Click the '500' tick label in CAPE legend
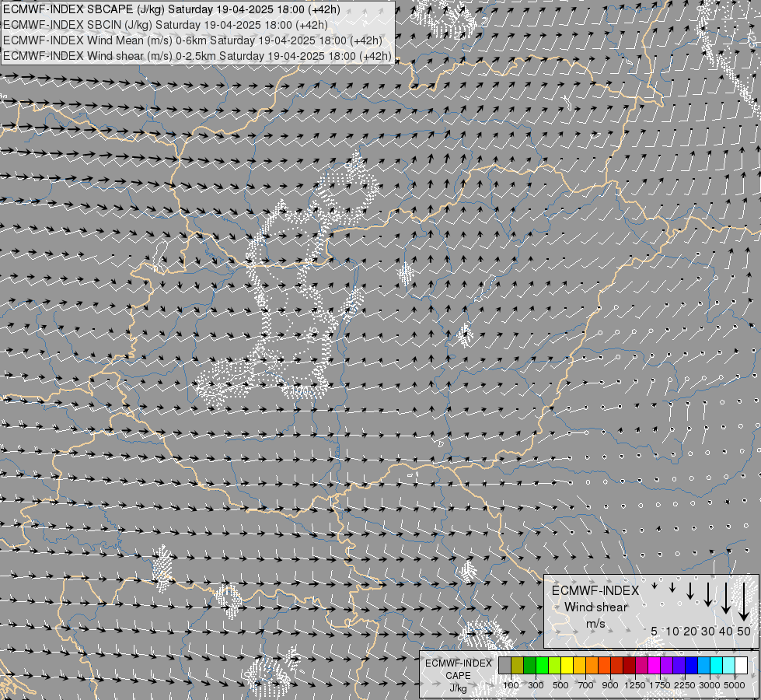 [x=560, y=685]
